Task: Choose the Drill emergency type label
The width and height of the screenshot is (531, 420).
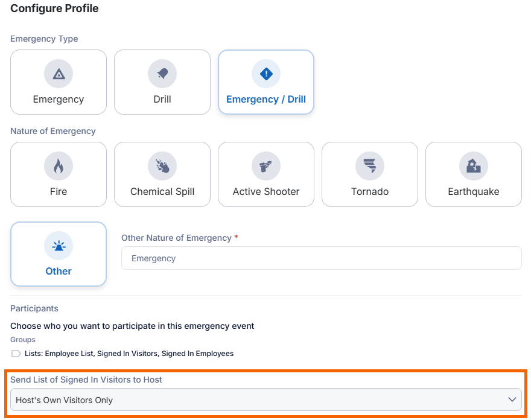Action: click(162, 99)
